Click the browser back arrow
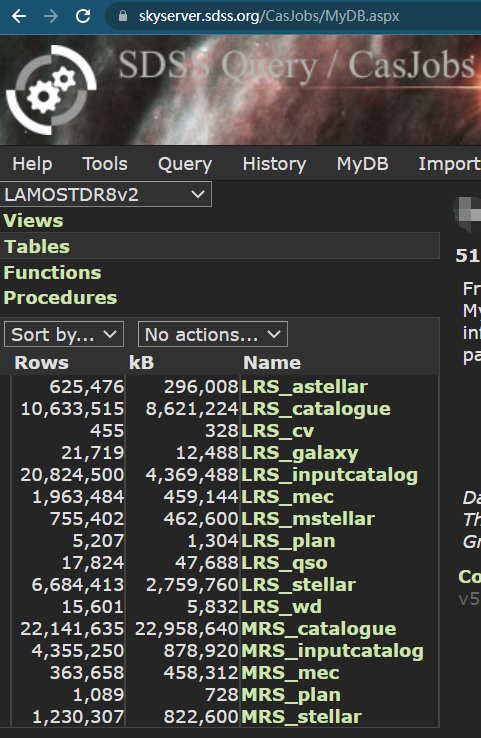This screenshot has width=481, height=738. click(x=19, y=16)
